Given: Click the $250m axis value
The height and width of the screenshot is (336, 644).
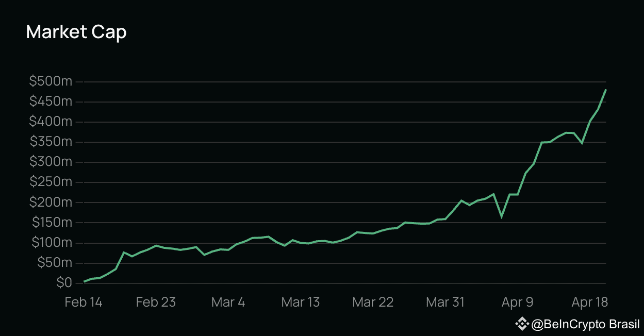Looking at the screenshot, I should pos(51,182).
